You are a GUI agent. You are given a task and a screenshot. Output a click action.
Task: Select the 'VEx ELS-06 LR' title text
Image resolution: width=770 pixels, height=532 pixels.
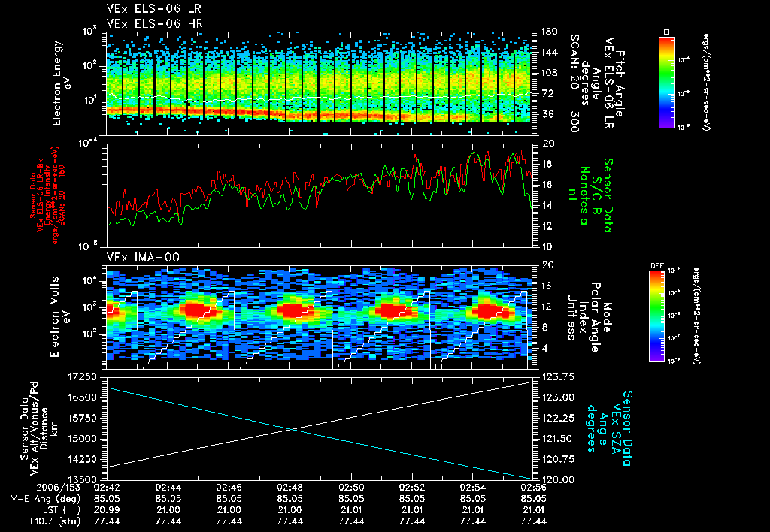(153, 9)
